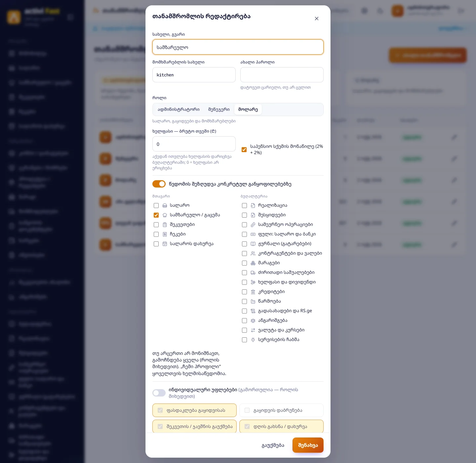Viewport: 476px width, 463px height.
Task: Click the შეკვეთები clipboard icon
Action: coord(165,225)
